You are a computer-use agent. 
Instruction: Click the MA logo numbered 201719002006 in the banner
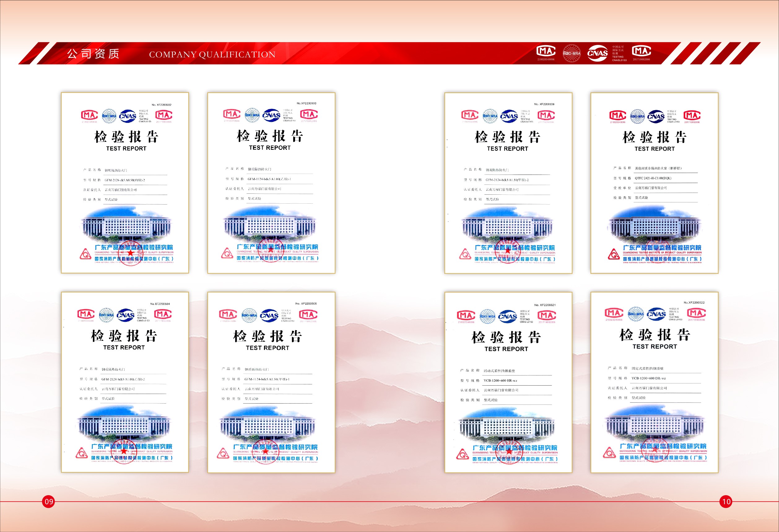[x=641, y=52]
